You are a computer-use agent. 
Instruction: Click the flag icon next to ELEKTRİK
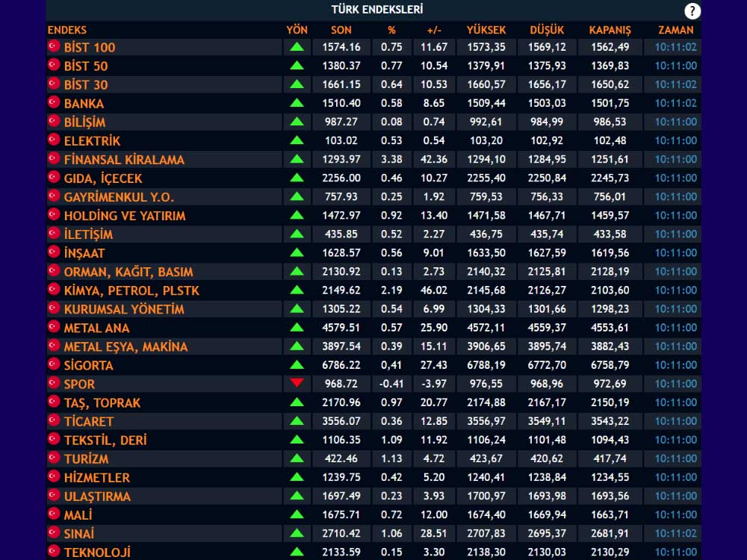tap(54, 140)
